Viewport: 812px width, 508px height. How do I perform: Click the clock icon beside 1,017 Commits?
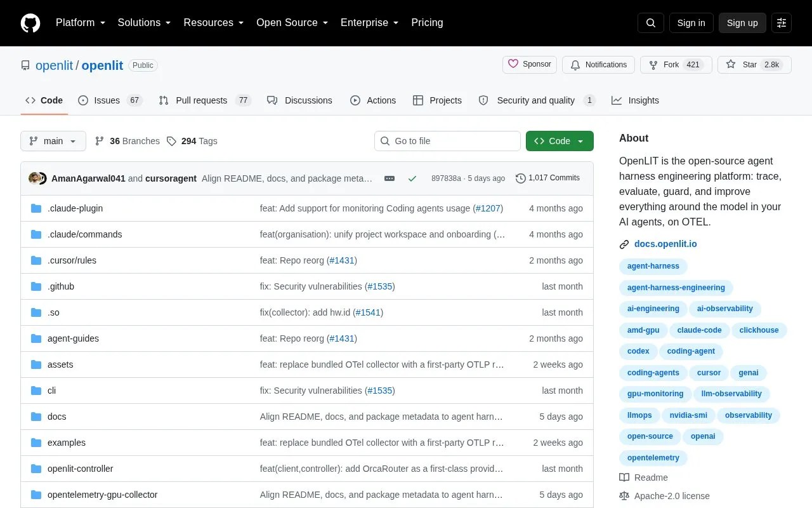(x=521, y=178)
